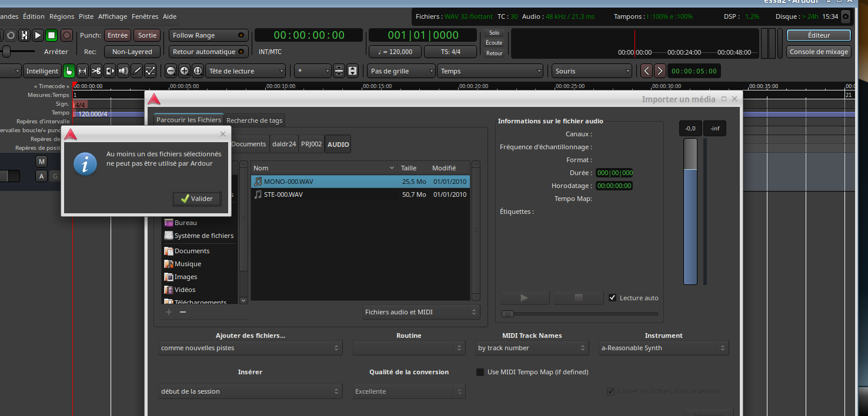Toggle the Follow Range button

coord(208,35)
